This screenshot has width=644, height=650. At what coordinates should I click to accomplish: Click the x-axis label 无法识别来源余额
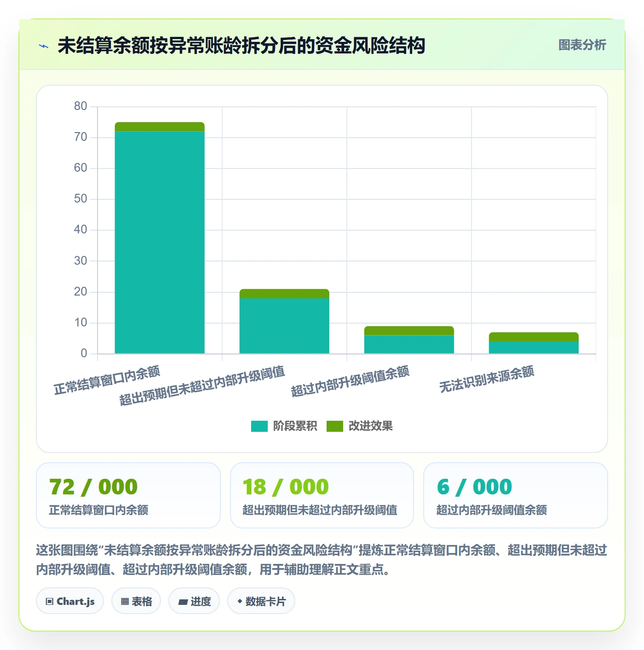(x=487, y=379)
